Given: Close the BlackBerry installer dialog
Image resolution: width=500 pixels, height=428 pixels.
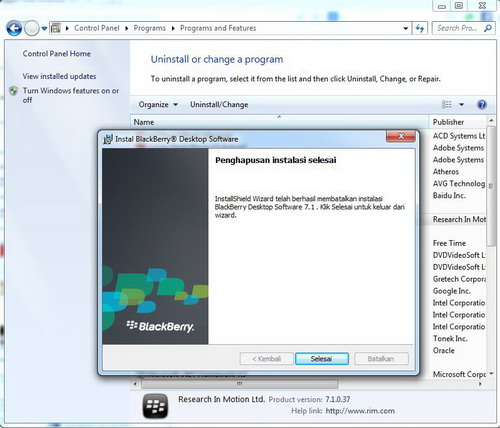Looking at the screenshot, I should [401, 136].
